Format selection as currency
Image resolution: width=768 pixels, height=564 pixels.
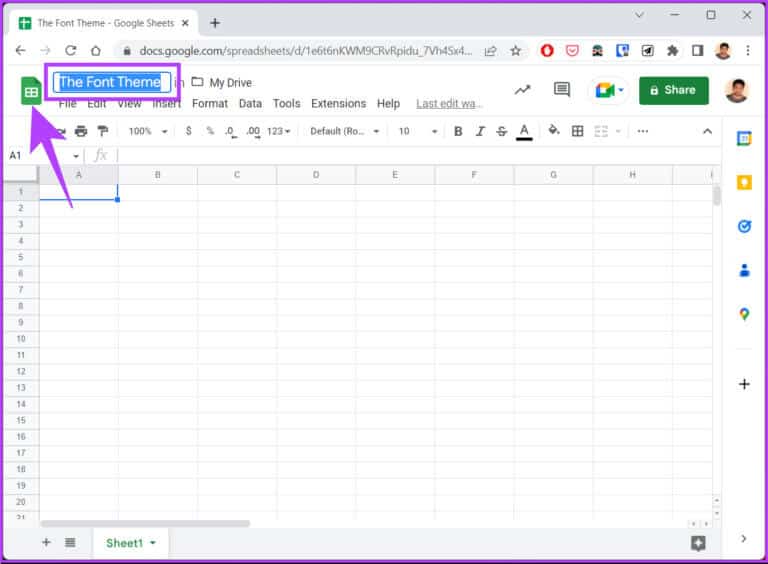(189, 131)
